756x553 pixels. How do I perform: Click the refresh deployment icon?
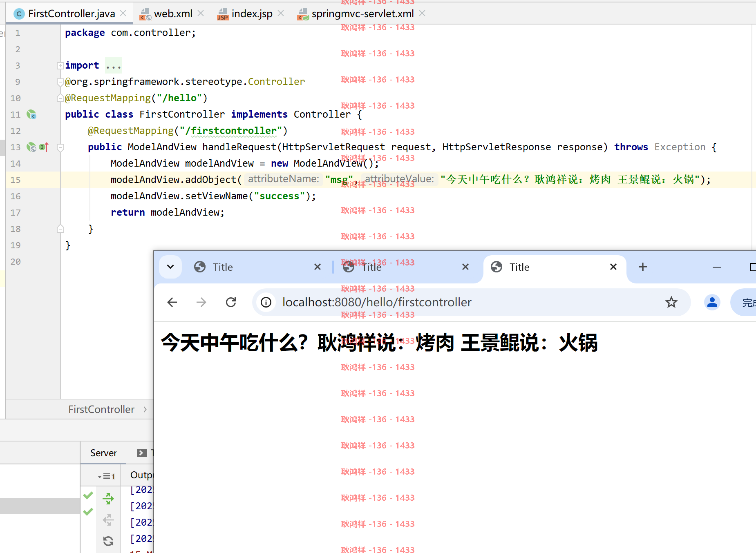[108, 541]
